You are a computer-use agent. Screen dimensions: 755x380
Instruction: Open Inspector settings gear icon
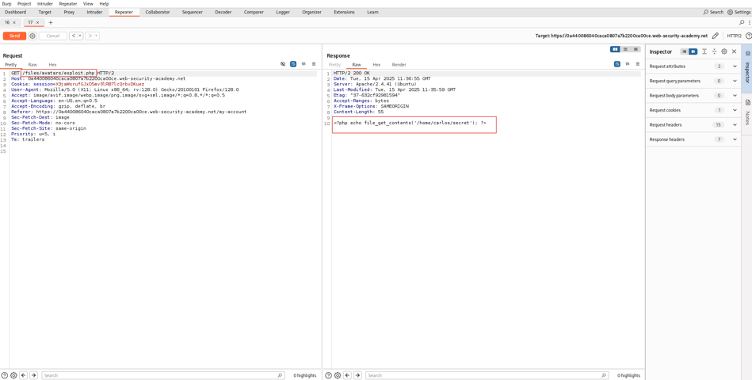point(724,52)
